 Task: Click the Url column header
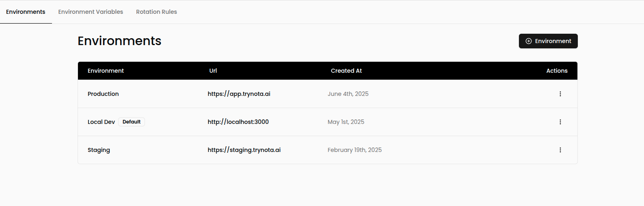213,71
